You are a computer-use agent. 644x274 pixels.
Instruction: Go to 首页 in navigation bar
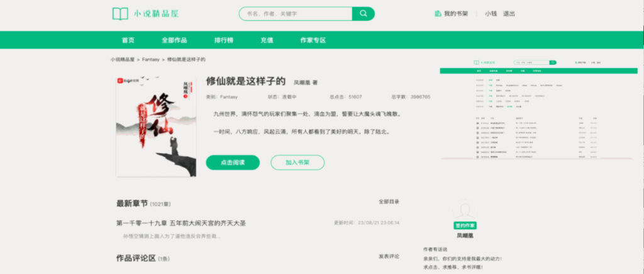click(128, 40)
